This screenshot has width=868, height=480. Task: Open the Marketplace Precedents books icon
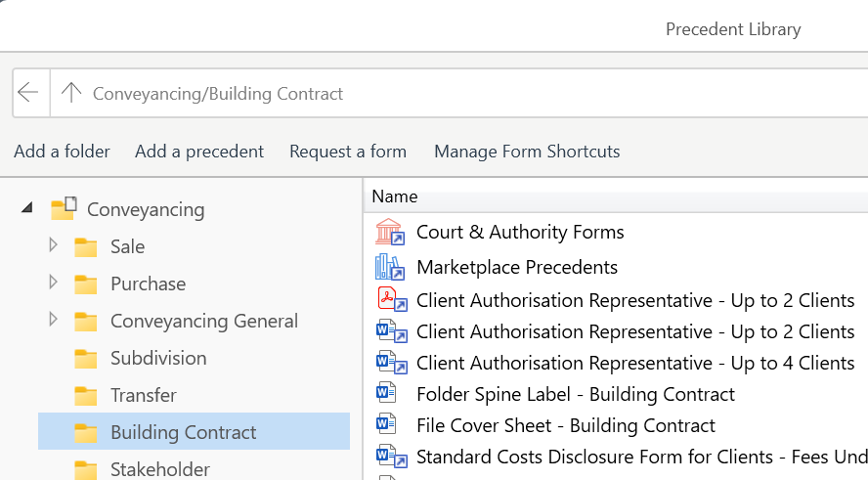390,267
